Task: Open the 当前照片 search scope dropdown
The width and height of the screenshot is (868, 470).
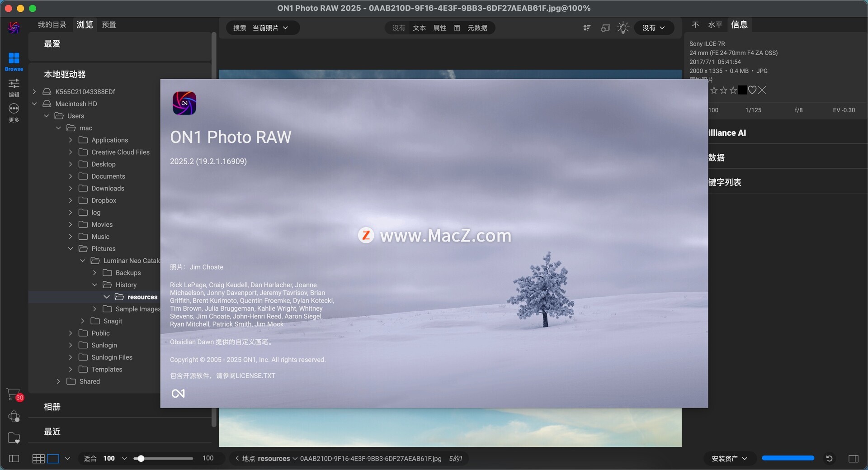Action: pyautogui.click(x=270, y=28)
